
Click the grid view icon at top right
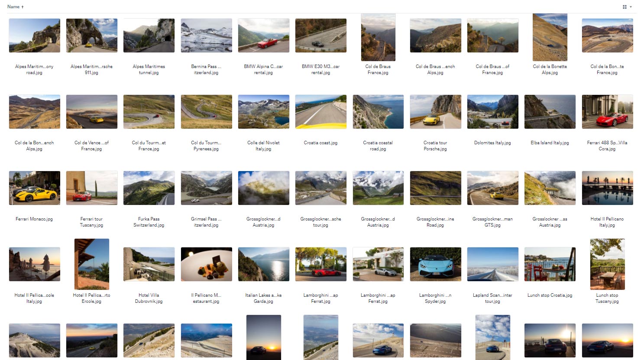[625, 7]
